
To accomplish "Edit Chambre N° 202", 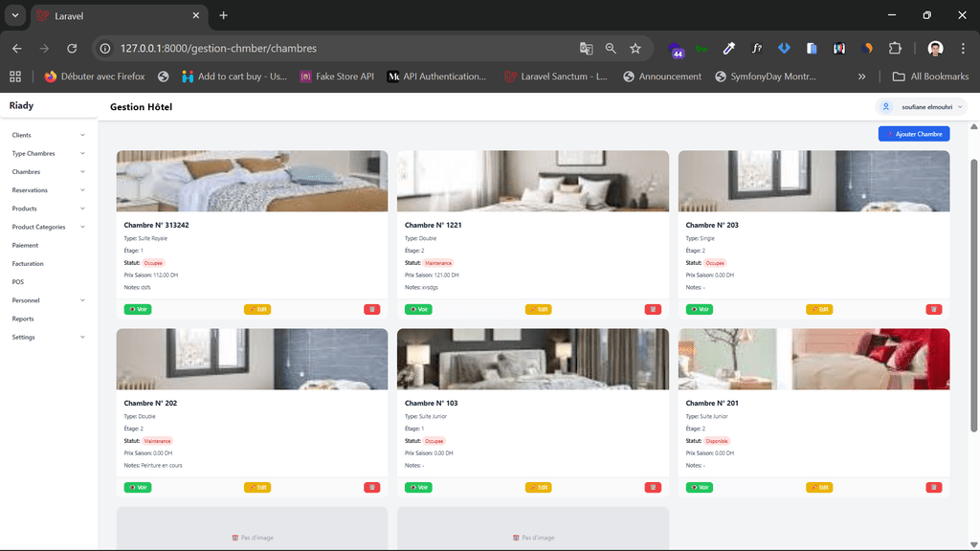I will (257, 487).
